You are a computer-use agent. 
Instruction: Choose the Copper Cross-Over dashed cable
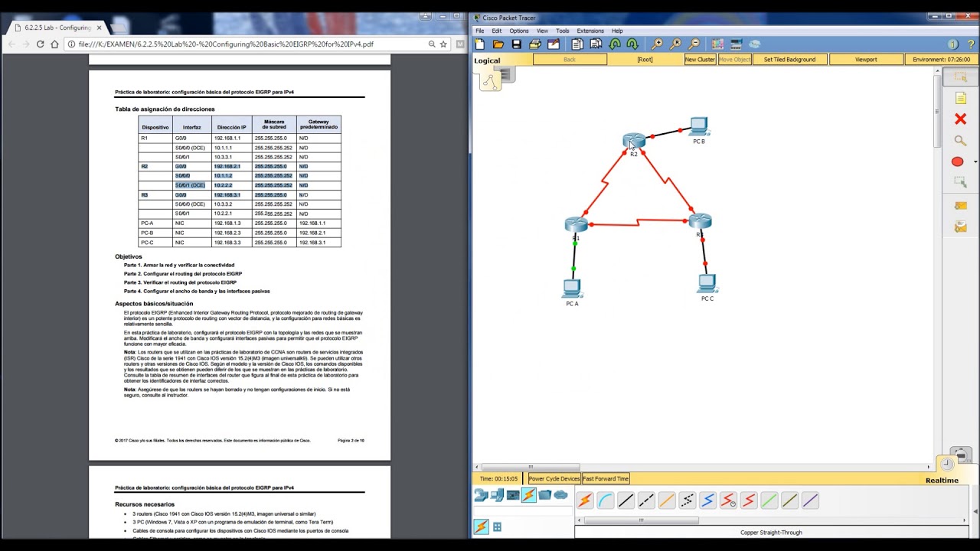pos(646,500)
